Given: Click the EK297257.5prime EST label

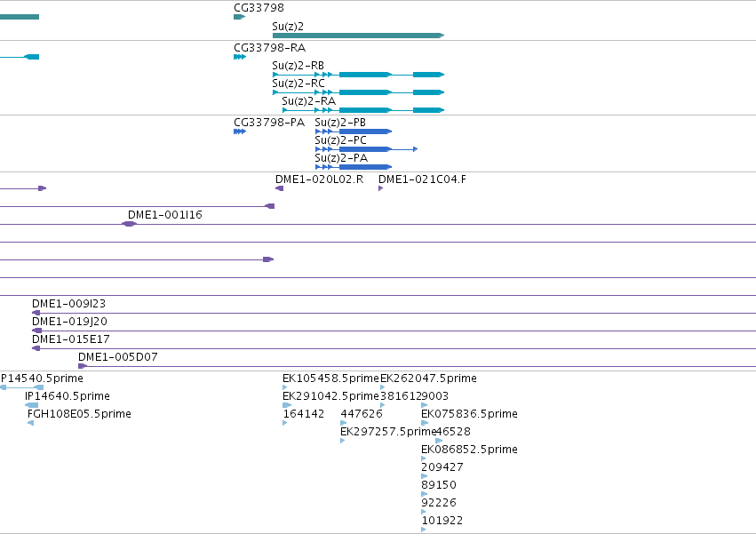Looking at the screenshot, I should point(388,432).
